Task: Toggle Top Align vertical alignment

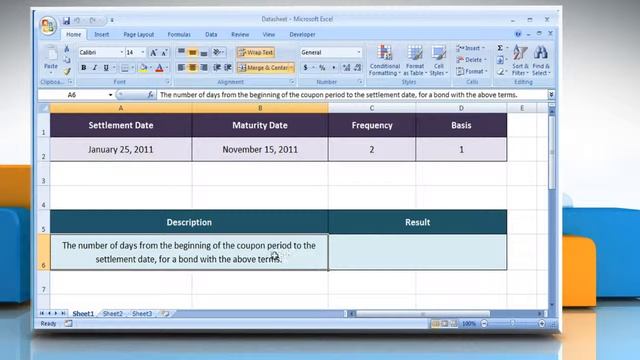Action: pos(181,52)
